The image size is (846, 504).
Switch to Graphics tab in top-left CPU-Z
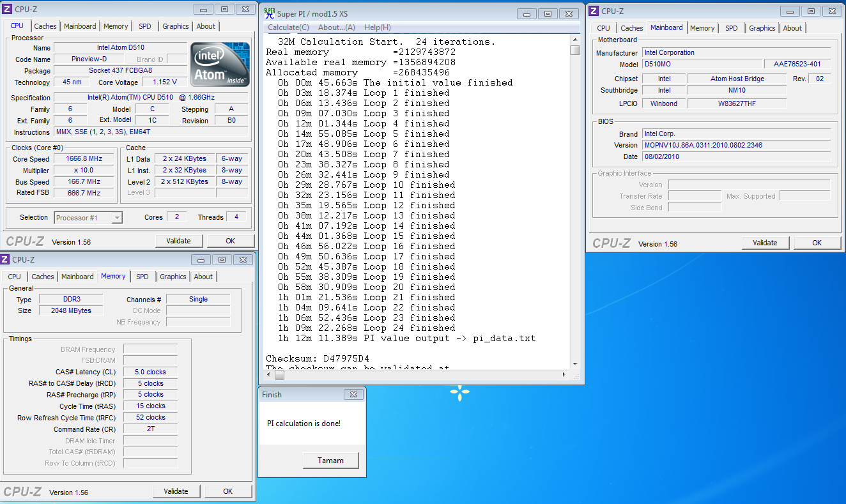pos(175,26)
